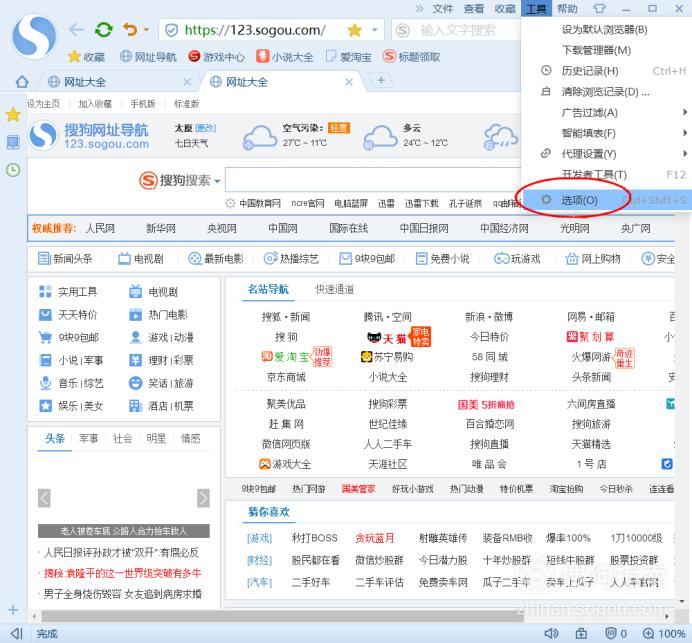Expand the 代理设置(Y) submenu
Screen dimensions: 692x643
pos(605,154)
